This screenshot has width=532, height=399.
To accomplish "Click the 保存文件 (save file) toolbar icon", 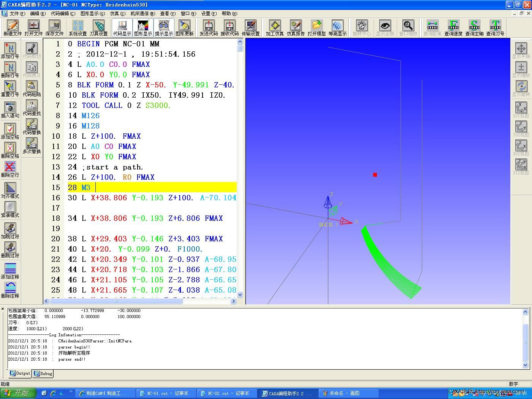I will (54, 28).
